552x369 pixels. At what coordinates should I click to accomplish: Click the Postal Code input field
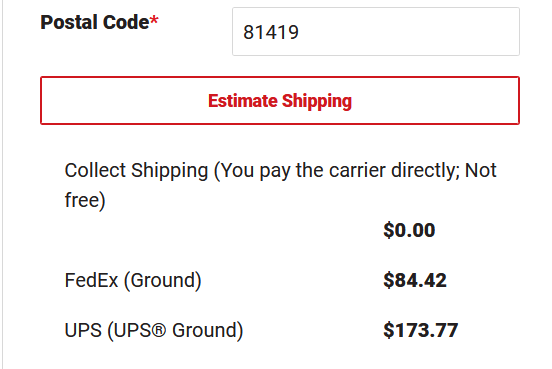[376, 32]
